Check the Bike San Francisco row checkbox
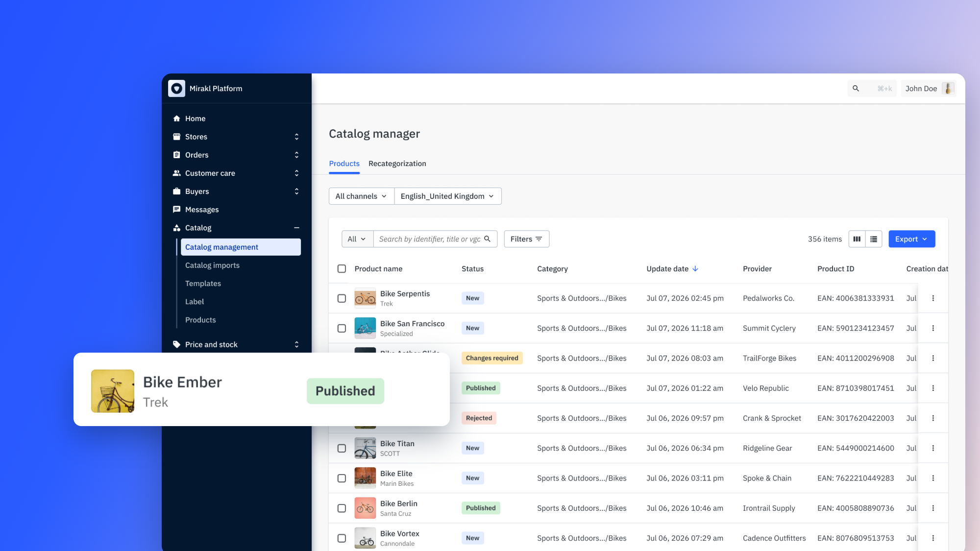Viewport: 980px width, 551px height. 342,328
